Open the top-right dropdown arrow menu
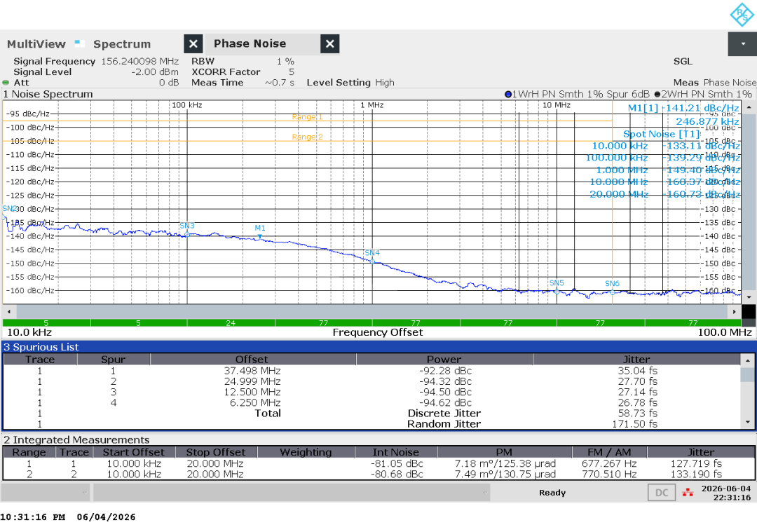757x532 pixels. pyautogui.click(x=742, y=44)
